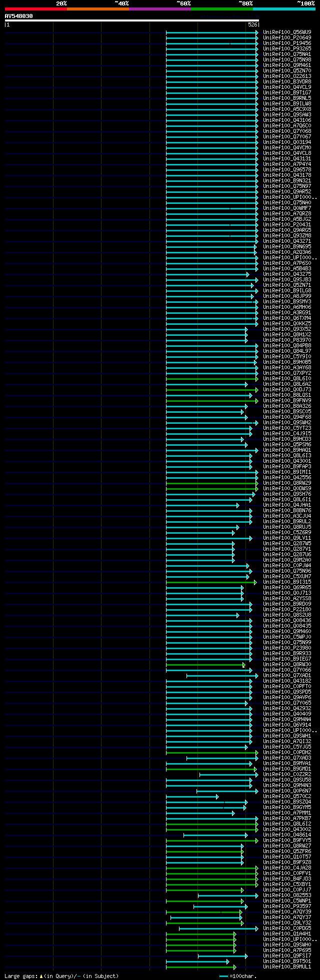Image resolution: width=320 pixels, height=980 pixels.
Task: Select the UniRef100_A5C9X8 label
Action: (x=287, y=109)
